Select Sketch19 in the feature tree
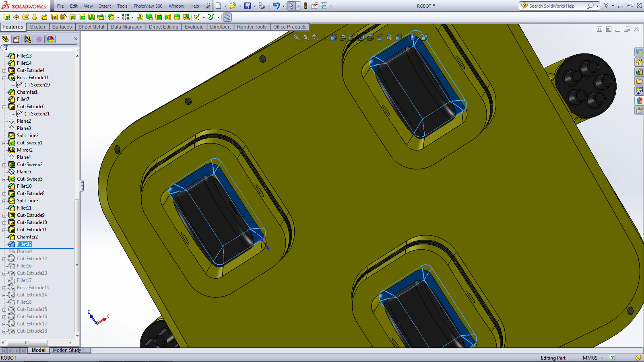The height and width of the screenshot is (362, 644). tap(37, 85)
